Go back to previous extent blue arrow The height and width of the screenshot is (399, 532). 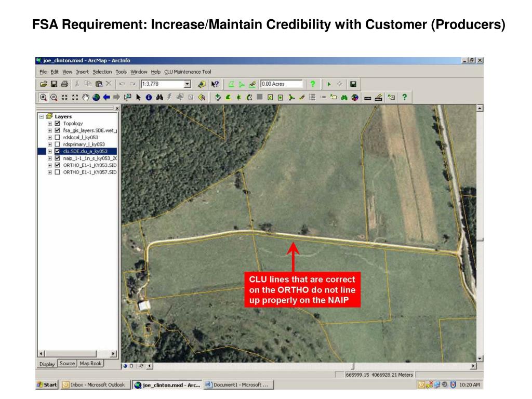pos(107,97)
